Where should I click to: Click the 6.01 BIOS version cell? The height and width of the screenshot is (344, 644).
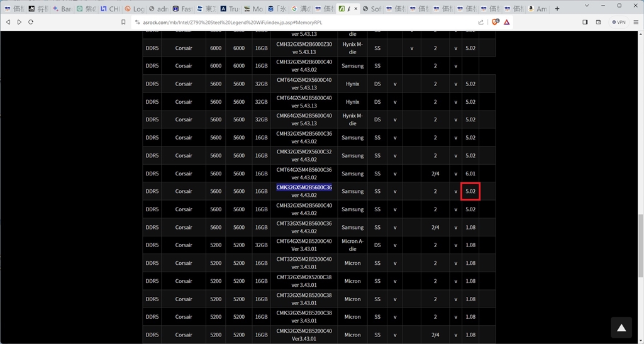pyautogui.click(x=470, y=174)
